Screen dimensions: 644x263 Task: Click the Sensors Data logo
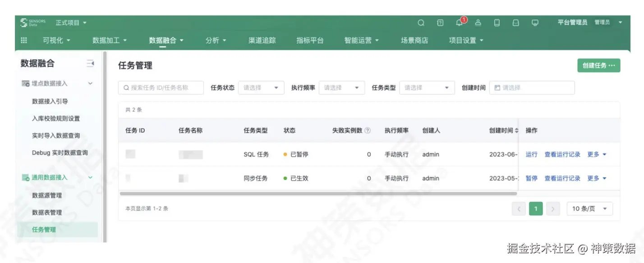coord(33,23)
